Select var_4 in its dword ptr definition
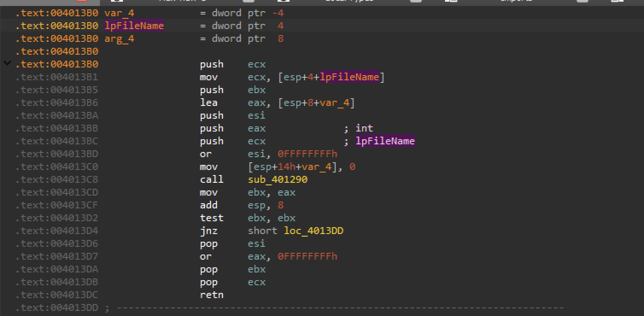This screenshot has width=644, height=316. [x=119, y=13]
